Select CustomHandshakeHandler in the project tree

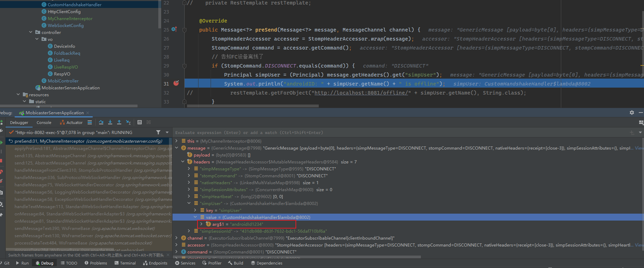pos(74,5)
